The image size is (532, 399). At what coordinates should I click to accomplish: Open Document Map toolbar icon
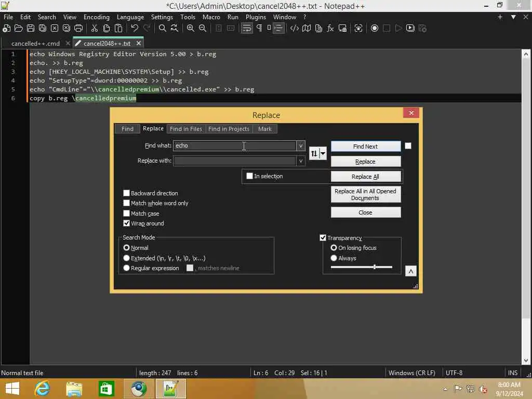307,28
